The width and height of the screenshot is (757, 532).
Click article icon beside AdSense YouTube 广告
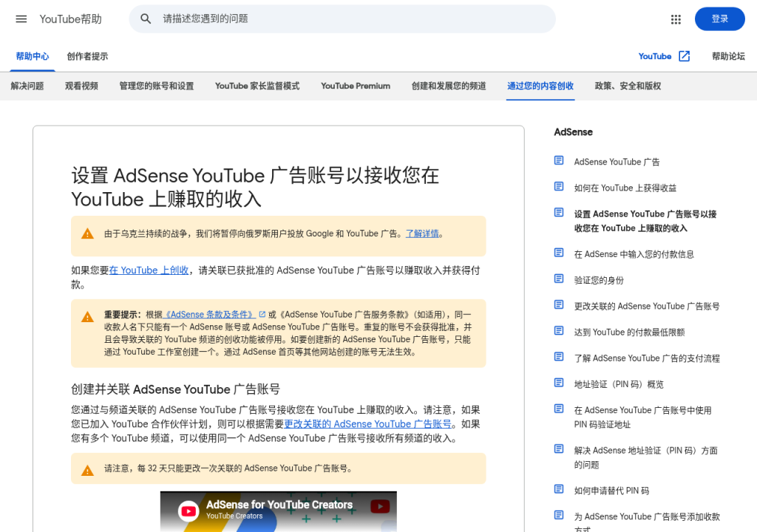point(559,160)
